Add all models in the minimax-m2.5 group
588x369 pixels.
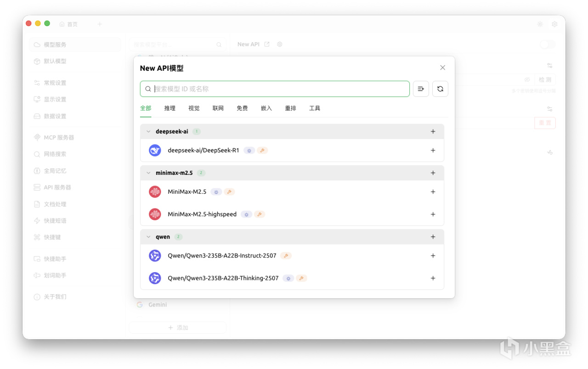(x=433, y=173)
